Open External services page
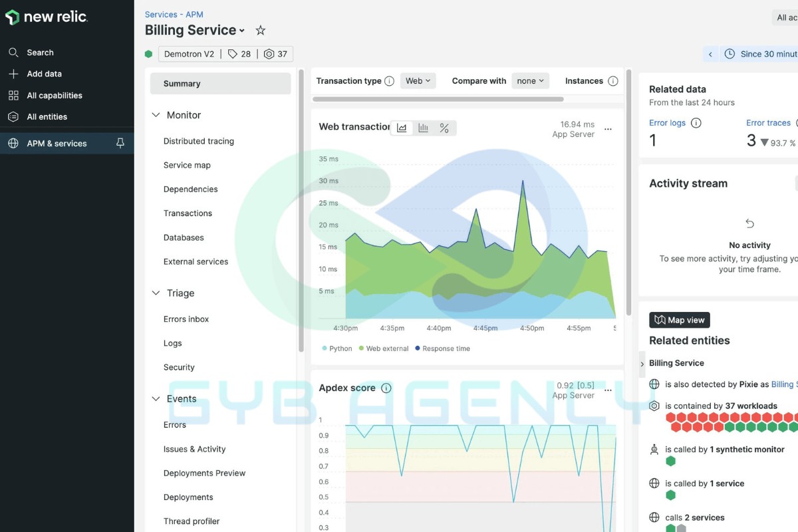This screenshot has height=532, width=798. [196, 261]
